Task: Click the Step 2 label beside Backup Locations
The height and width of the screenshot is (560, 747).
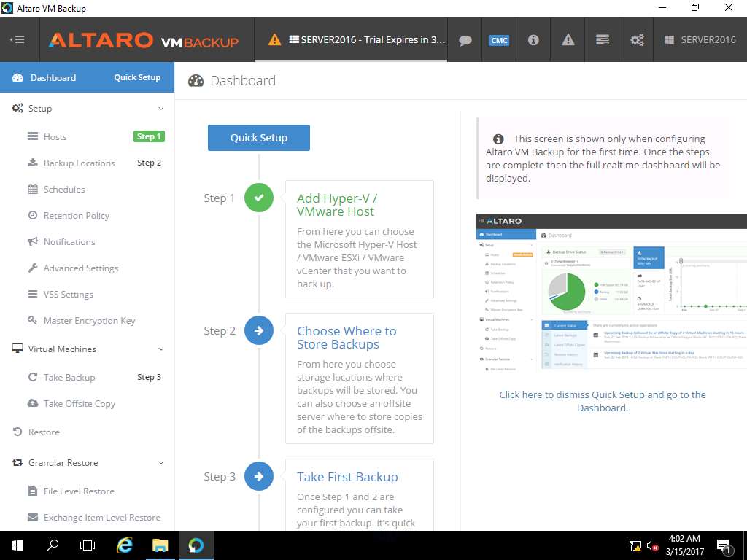Action: (x=149, y=163)
